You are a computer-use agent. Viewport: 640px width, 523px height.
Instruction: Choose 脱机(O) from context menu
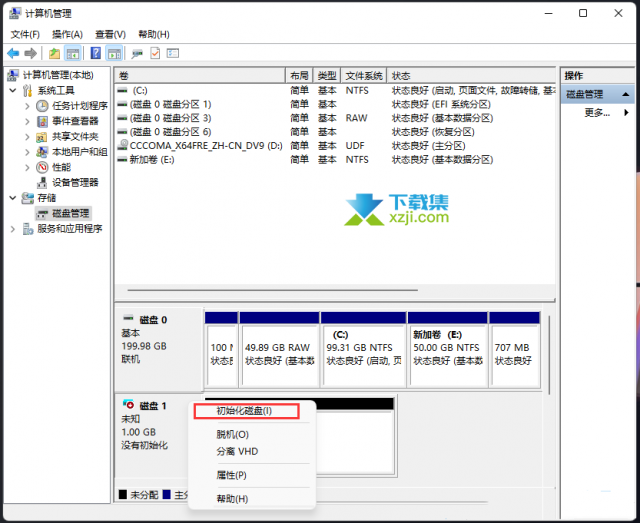(x=232, y=434)
